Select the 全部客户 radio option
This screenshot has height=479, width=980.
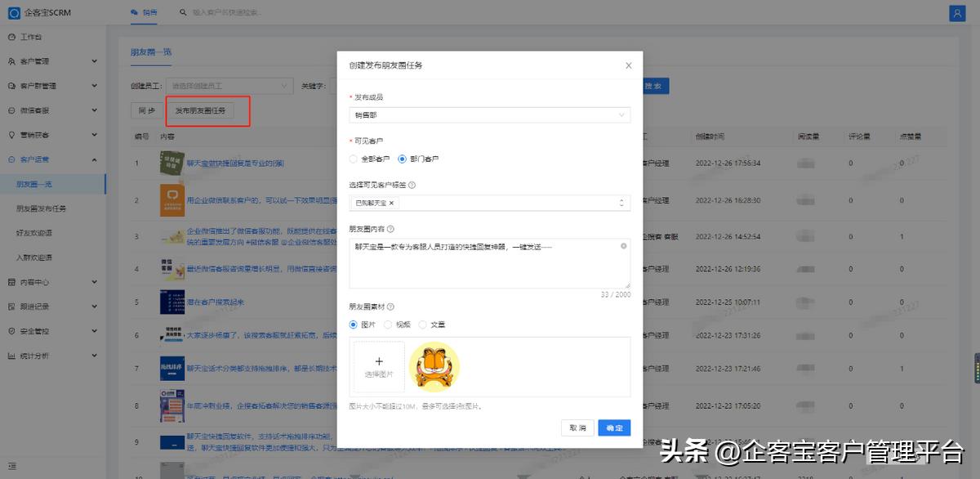coord(353,159)
